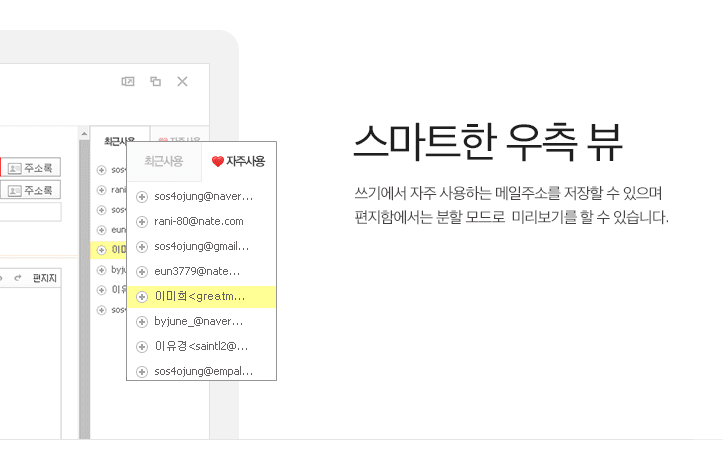Viewport: 723px width, 469px height.
Task: Add sos4ojung@gmail address with plus icon
Action: [142, 247]
